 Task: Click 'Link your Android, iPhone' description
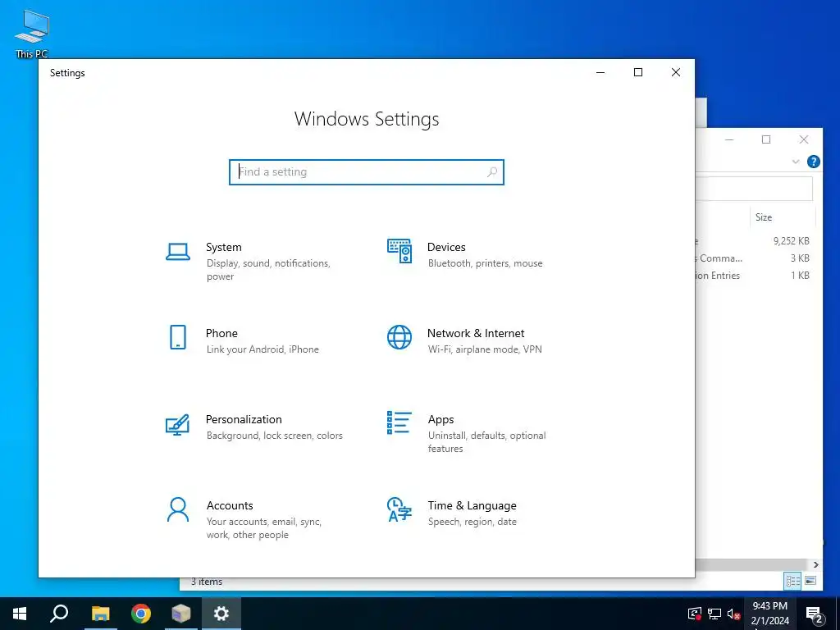click(262, 349)
